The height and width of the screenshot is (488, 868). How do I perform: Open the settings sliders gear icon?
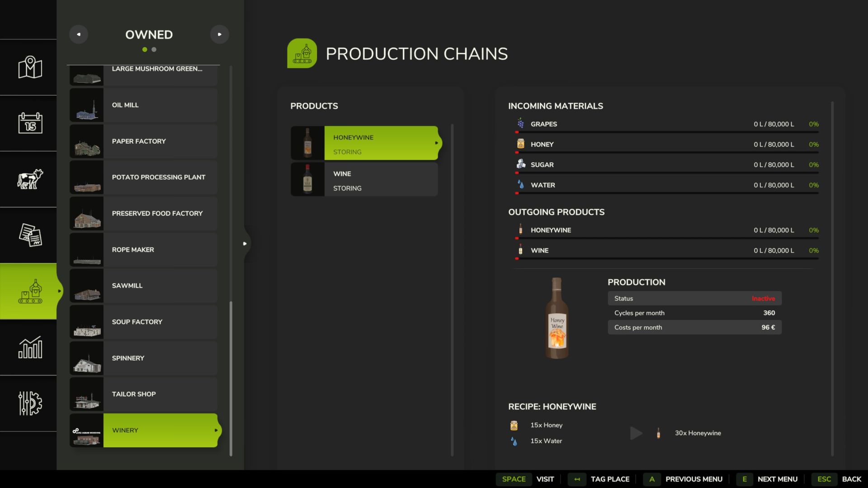pyautogui.click(x=30, y=403)
